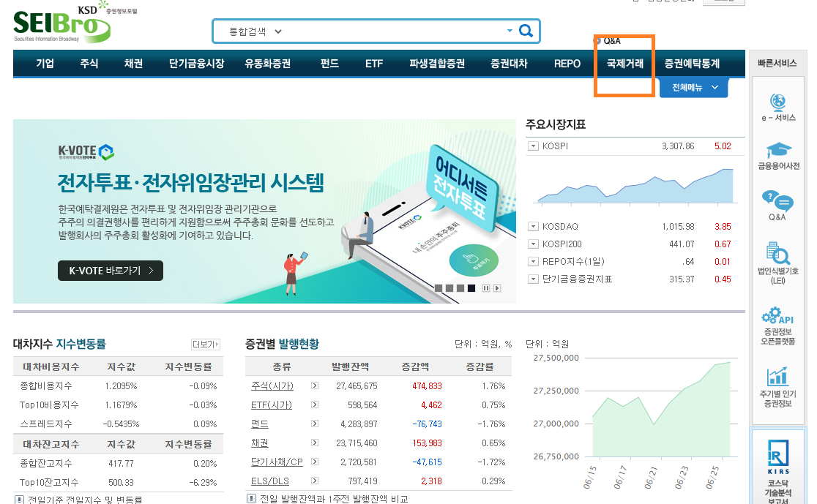This screenshot has width=817, height=504.
Task: Advance banner to next slide
Action: click(x=497, y=288)
